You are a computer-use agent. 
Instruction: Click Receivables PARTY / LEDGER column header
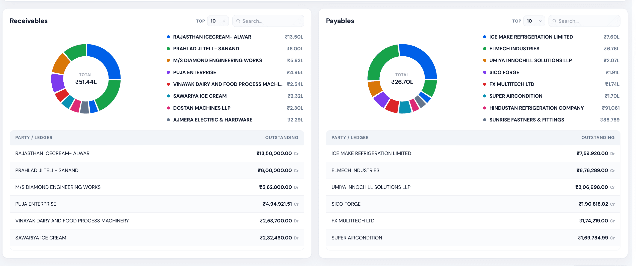[x=34, y=138]
